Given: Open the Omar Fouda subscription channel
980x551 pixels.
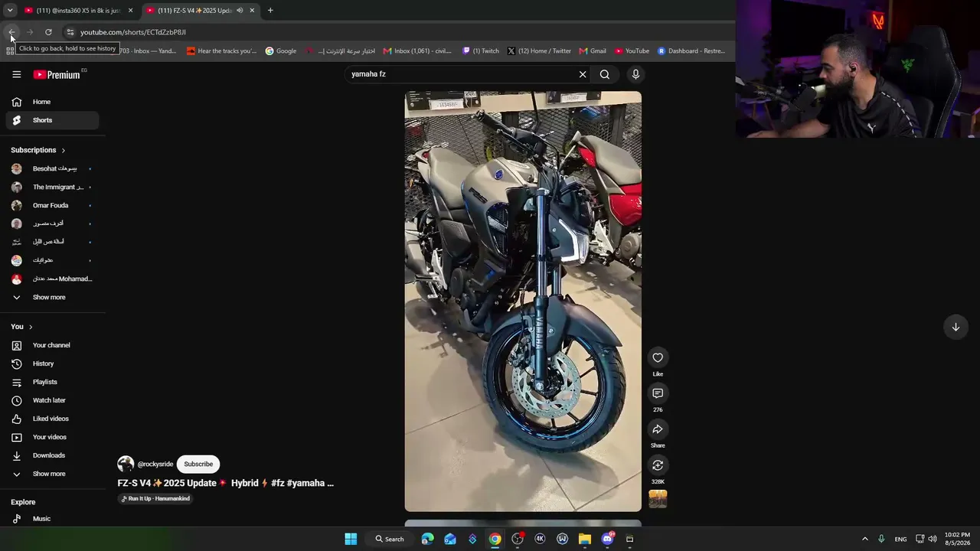Looking at the screenshot, I should pos(52,205).
